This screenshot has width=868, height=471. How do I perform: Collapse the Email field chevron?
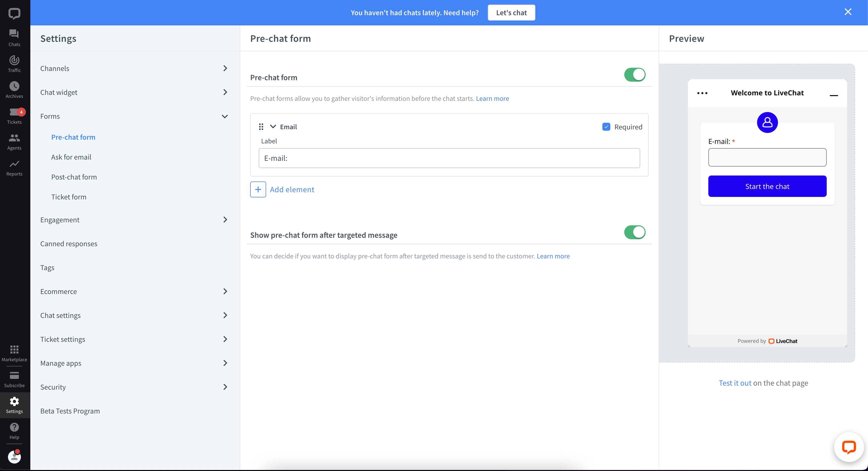point(273,127)
